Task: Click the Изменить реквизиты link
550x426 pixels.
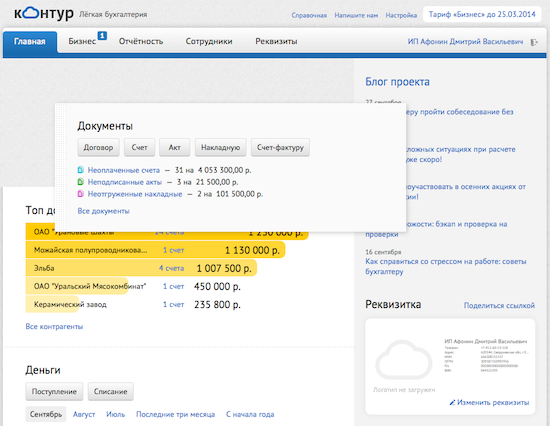Action: 493,402
